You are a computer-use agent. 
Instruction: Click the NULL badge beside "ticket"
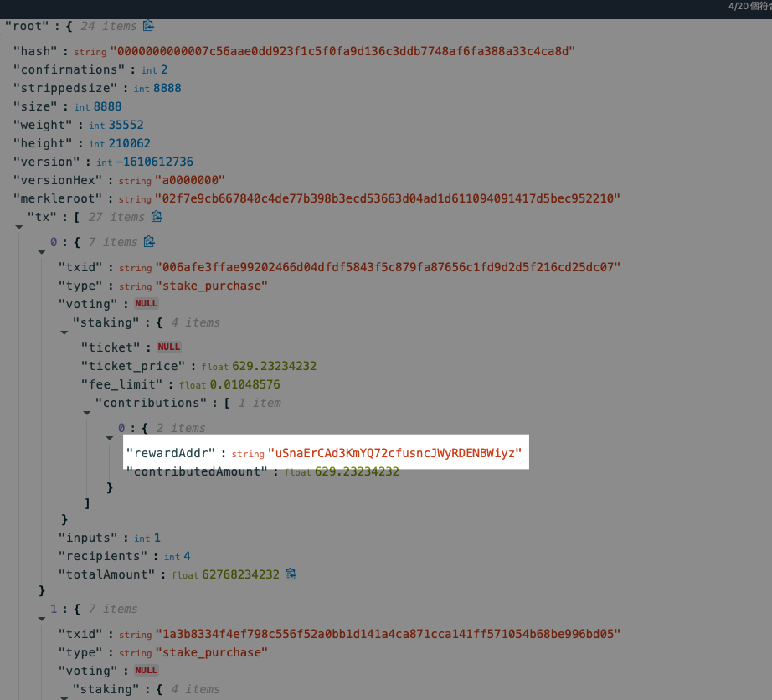coord(169,347)
